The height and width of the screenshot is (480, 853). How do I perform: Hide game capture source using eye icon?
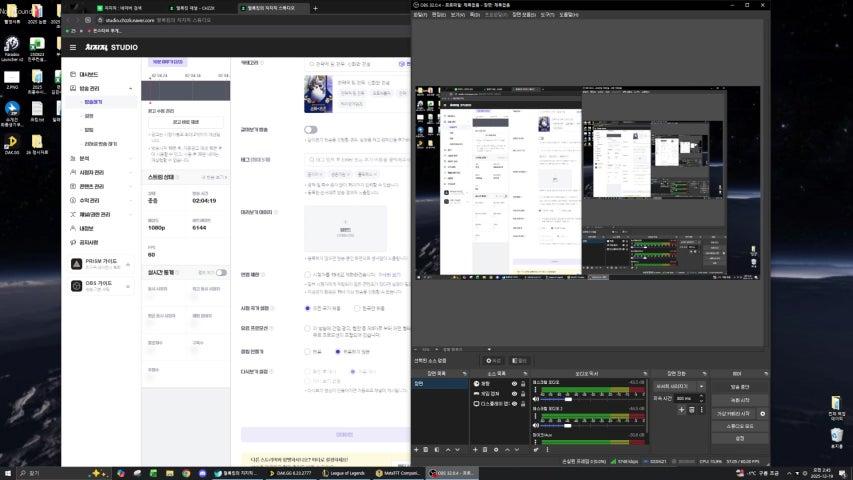tap(514, 393)
